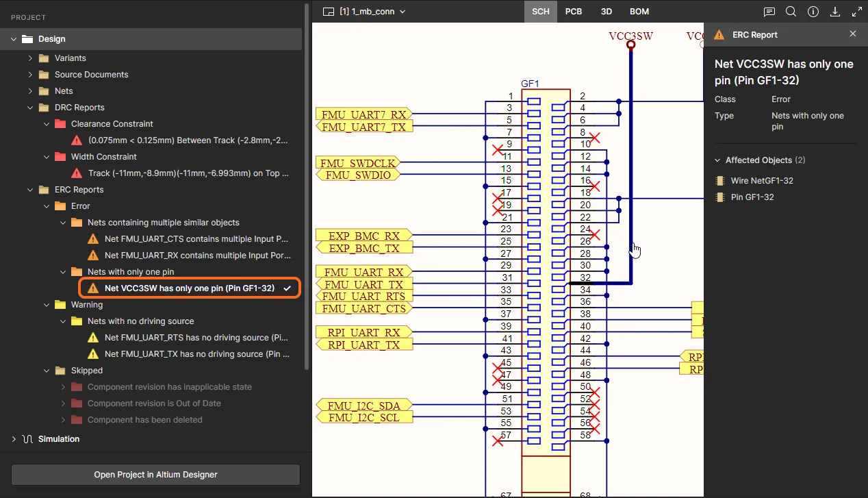
Task: Toggle fullscreen expand icon
Action: click(x=856, y=12)
